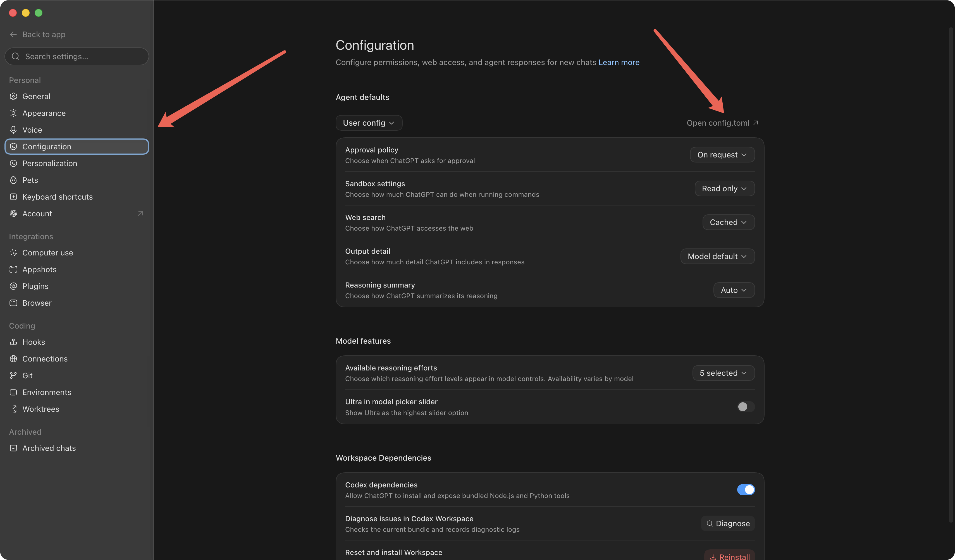Open the Approval policy On request dropdown
Screen dimensions: 955x560
722,155
